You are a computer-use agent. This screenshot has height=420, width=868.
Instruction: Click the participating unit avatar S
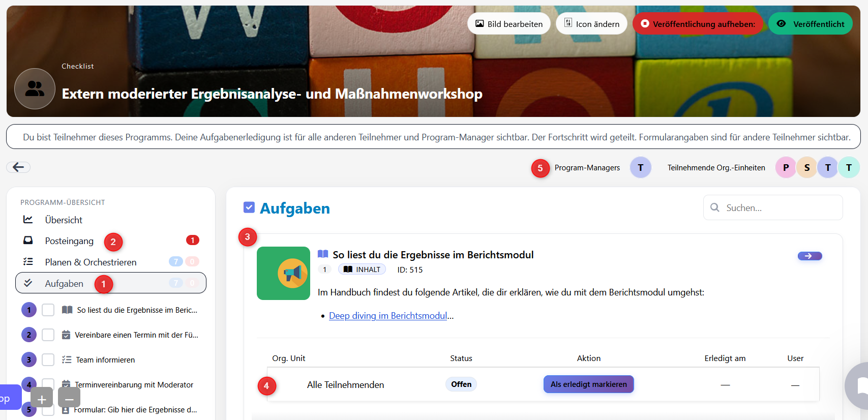(806, 168)
